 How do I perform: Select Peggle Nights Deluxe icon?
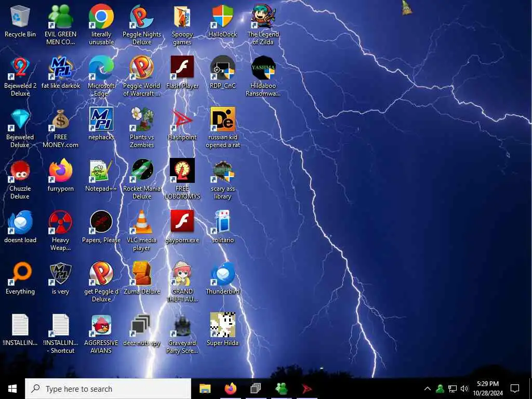(x=142, y=16)
